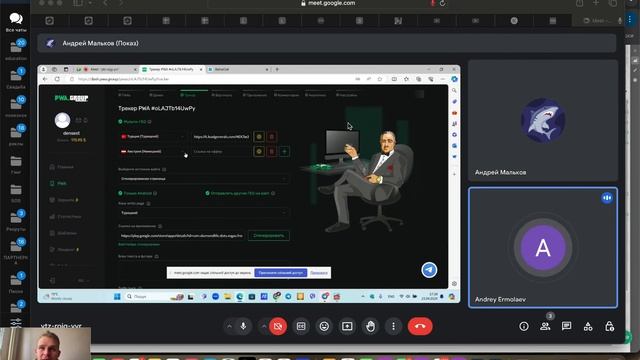
Task: Show the people participants panel
Action: 545,326
